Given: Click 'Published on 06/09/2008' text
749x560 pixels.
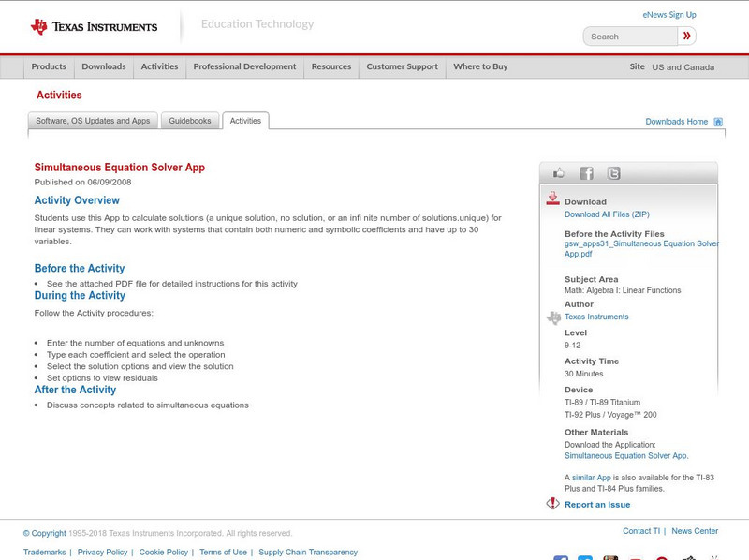Looking at the screenshot, I should tap(82, 182).
